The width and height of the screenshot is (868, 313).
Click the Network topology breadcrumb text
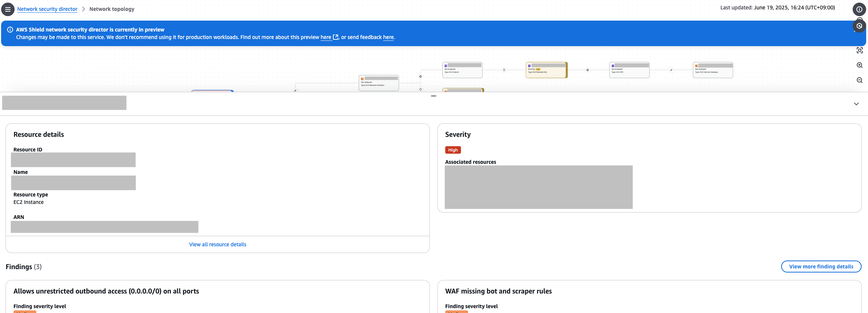(x=112, y=9)
